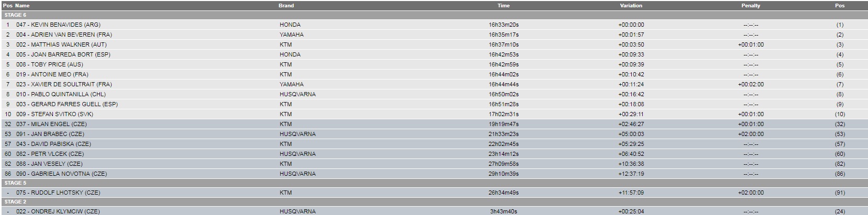The image size is (868, 215).
Task: Click the Variation column header
Action: point(631,6)
